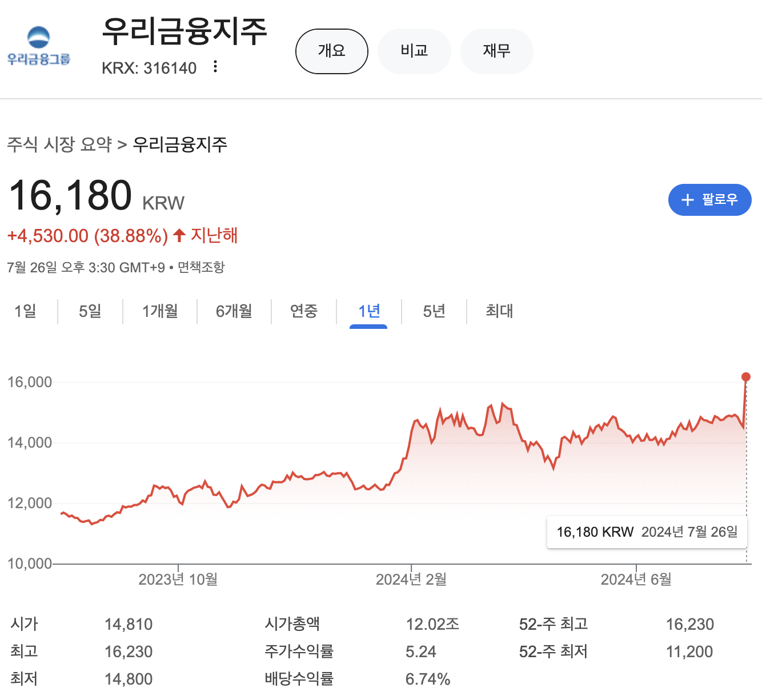Select the 6개월 chart range
Image resolution: width=762 pixels, height=700 pixels.
[x=234, y=311]
